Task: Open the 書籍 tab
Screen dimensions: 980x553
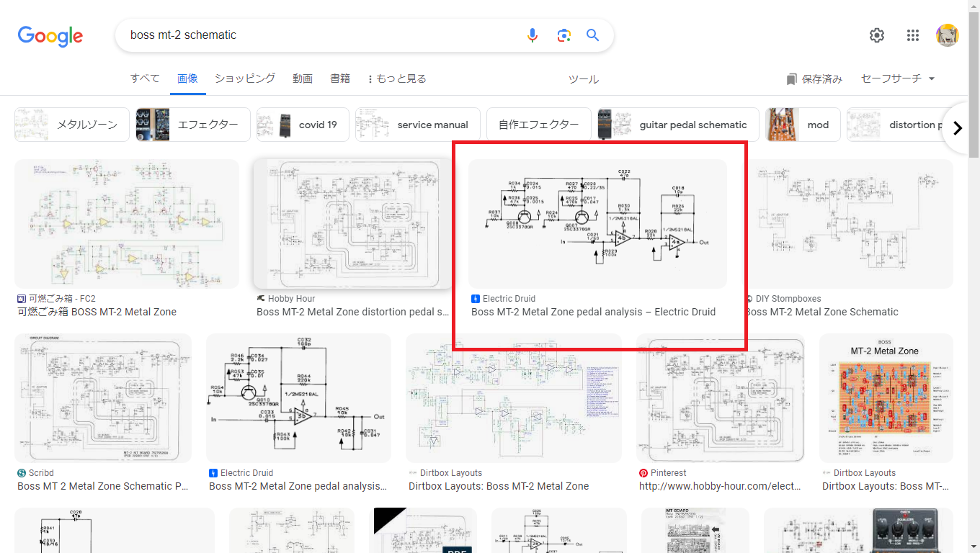Action: (340, 78)
